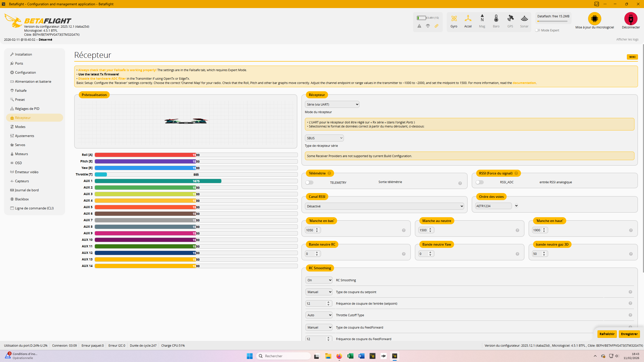
Task: Open Firefox from the Windows taskbar
Action: [339, 356]
